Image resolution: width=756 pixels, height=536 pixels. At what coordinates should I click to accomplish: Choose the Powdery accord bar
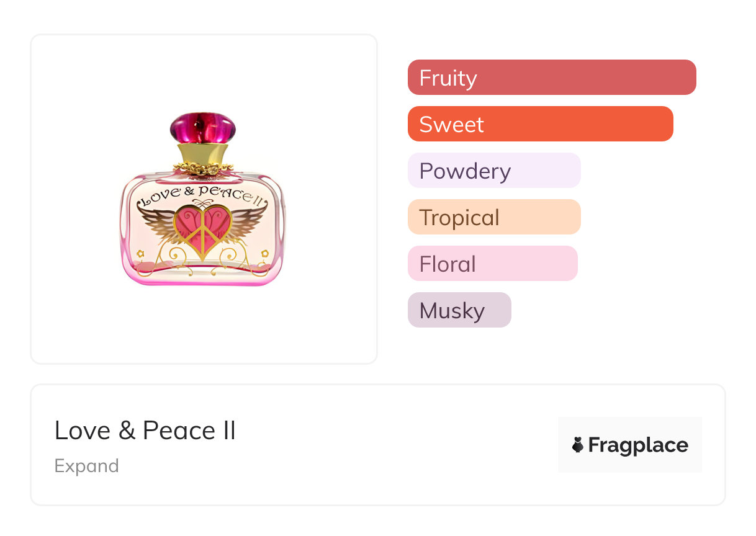[493, 171]
